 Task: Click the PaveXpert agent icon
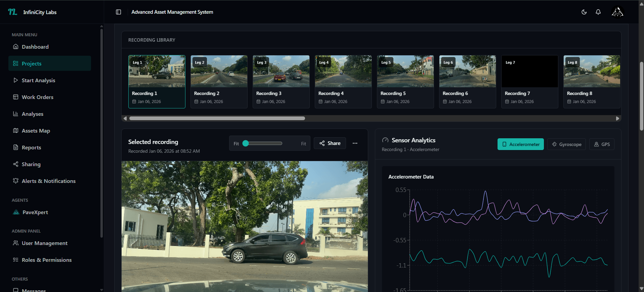point(16,212)
